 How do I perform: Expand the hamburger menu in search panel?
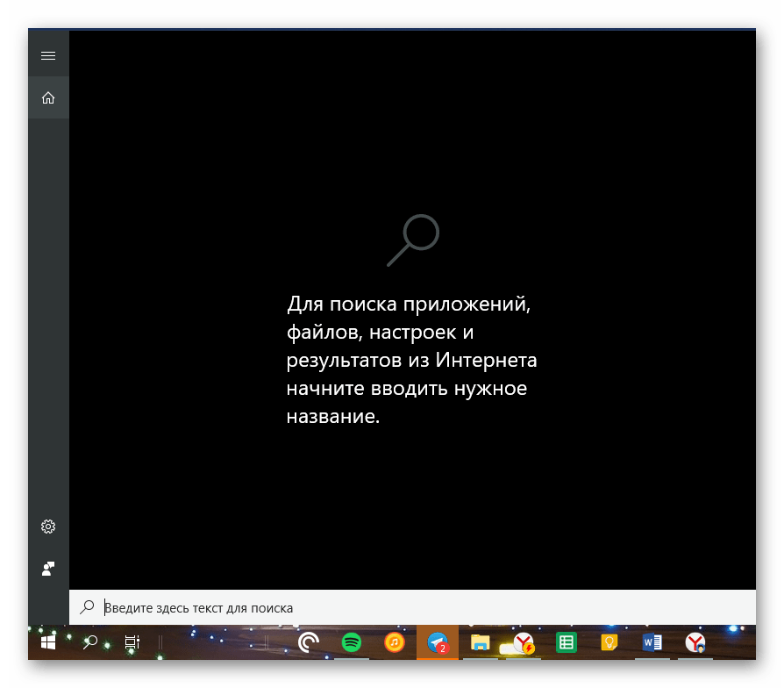coord(48,56)
